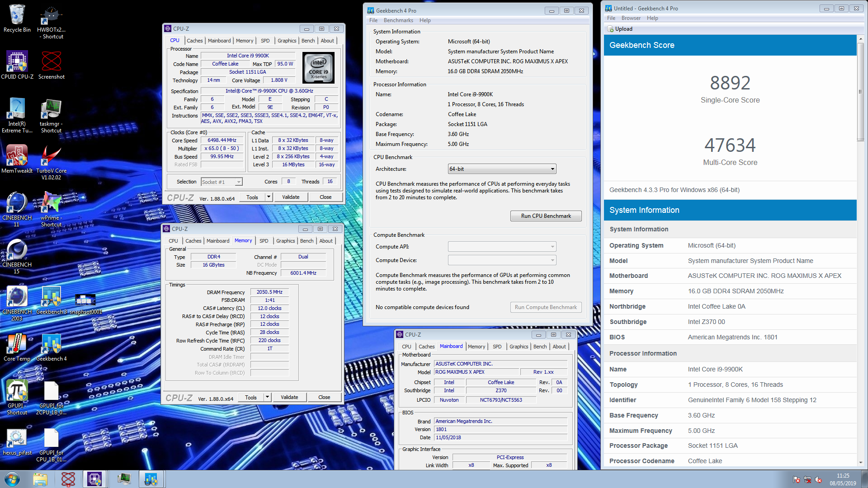Open the taskmgr shortcut icon
Image resolution: width=868 pixels, height=488 pixels.
[51, 116]
